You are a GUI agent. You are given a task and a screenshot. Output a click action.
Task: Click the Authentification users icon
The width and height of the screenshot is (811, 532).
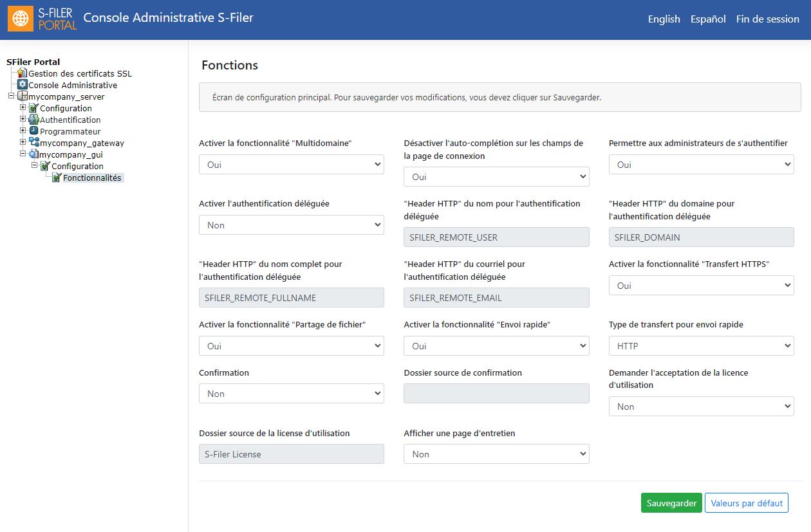[x=34, y=120]
